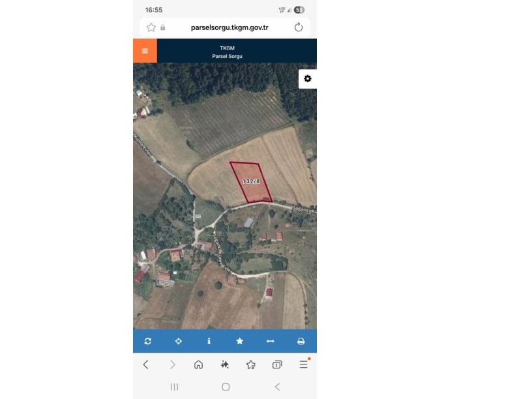
Task: Open Android recent apps button
Action: [x=174, y=387]
